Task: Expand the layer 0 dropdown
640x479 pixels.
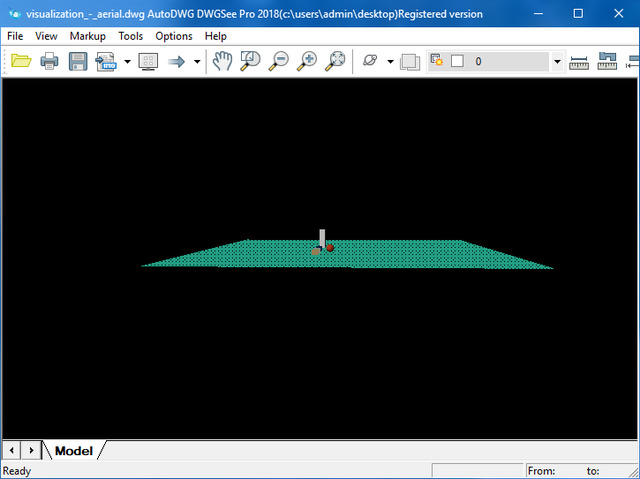Action: pyautogui.click(x=557, y=61)
